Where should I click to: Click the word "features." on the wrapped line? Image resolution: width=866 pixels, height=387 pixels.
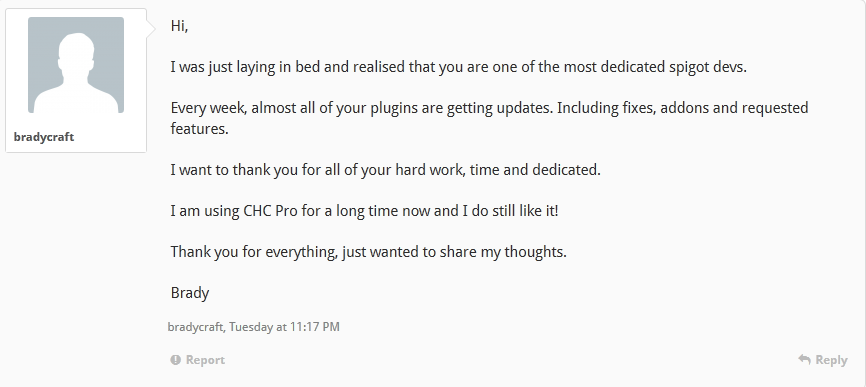click(x=199, y=129)
